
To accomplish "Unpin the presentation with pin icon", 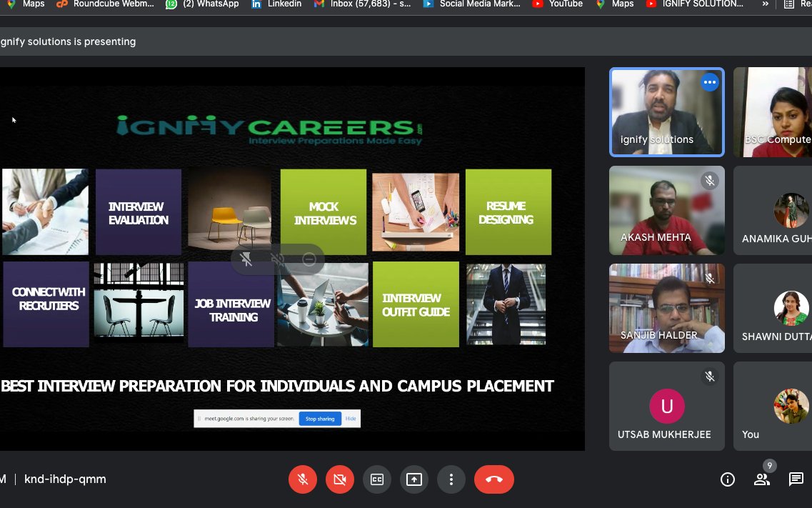I will [246, 259].
